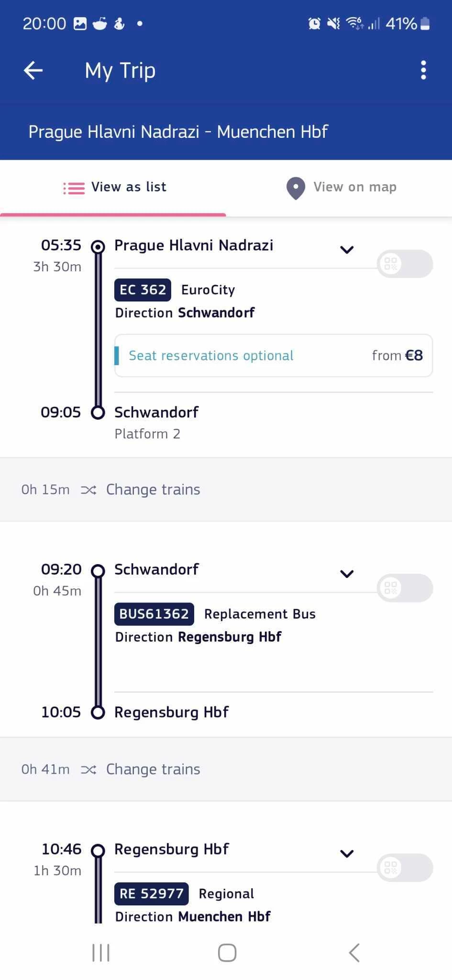
Task: Open the three-dot overflow menu
Action: (423, 70)
